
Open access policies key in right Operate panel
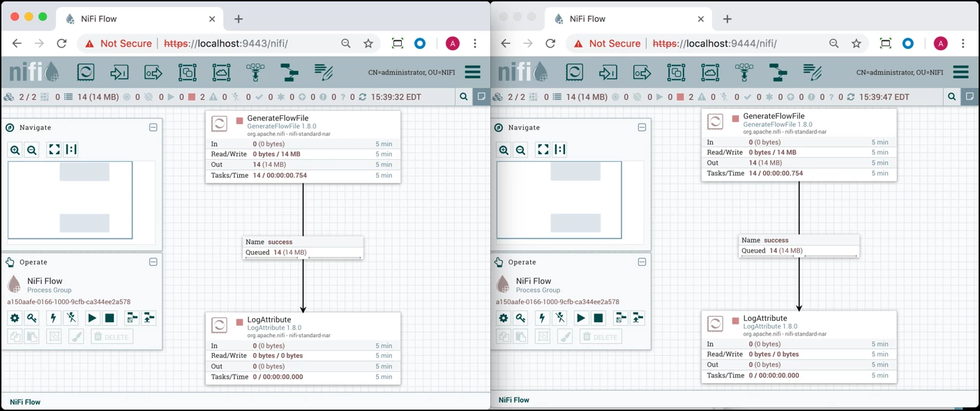point(520,318)
